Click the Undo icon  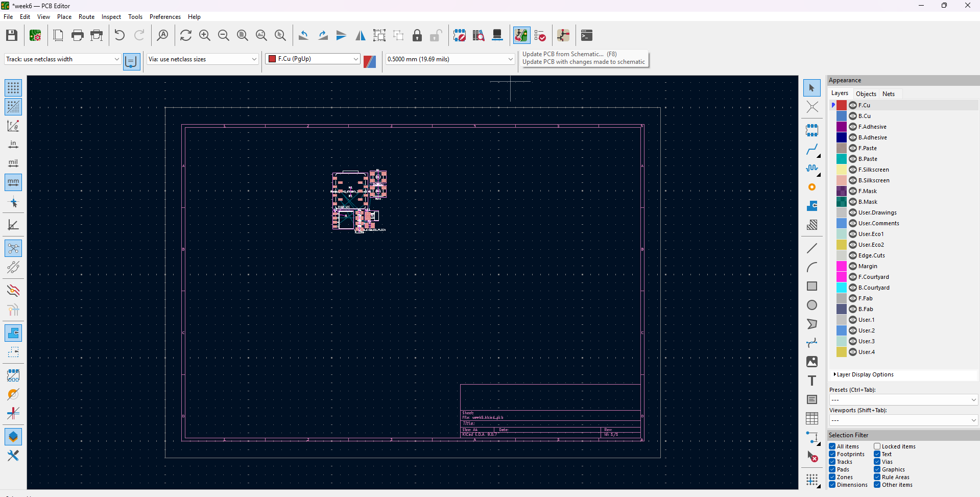(x=119, y=35)
